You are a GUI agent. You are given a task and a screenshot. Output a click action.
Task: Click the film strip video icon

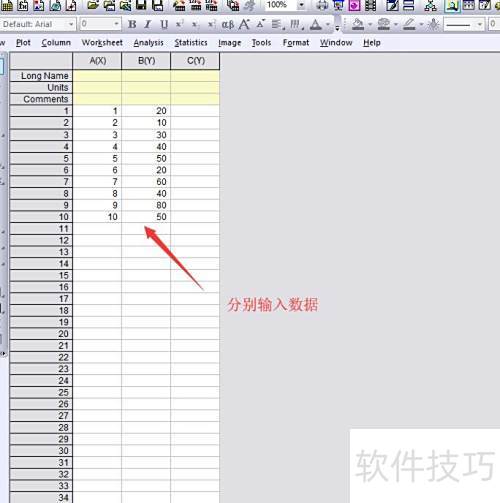[371, 5]
